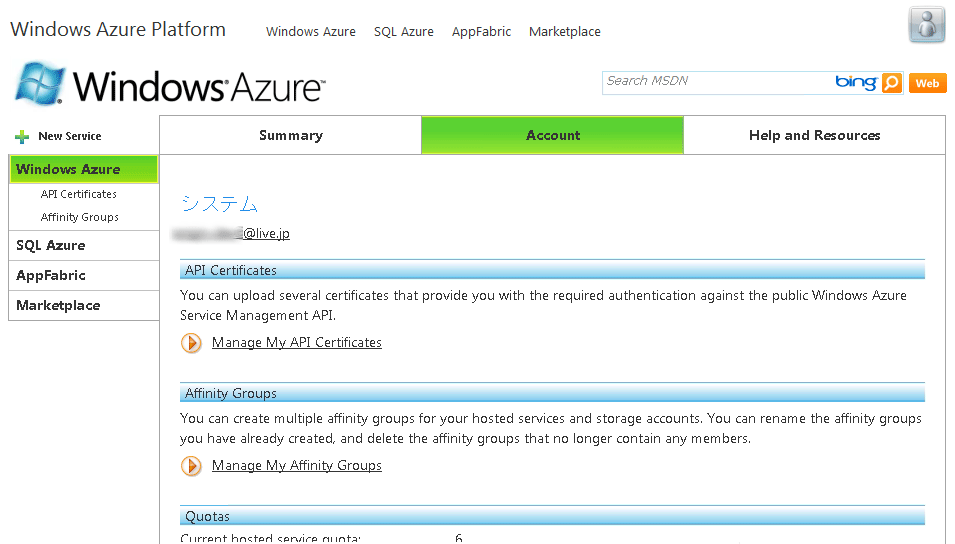Viewport: 955px width, 544px height.
Task: Select Windows Azure in the sidebar
Action: pos(83,169)
